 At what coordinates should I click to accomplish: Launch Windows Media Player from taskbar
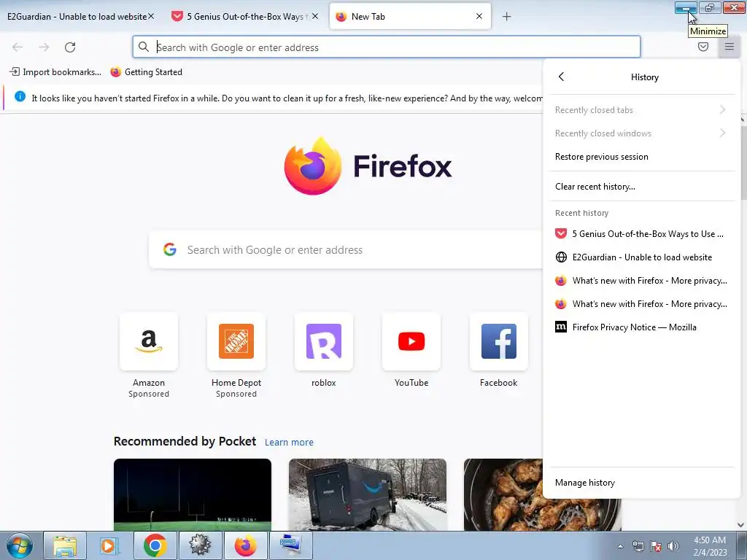(x=109, y=545)
